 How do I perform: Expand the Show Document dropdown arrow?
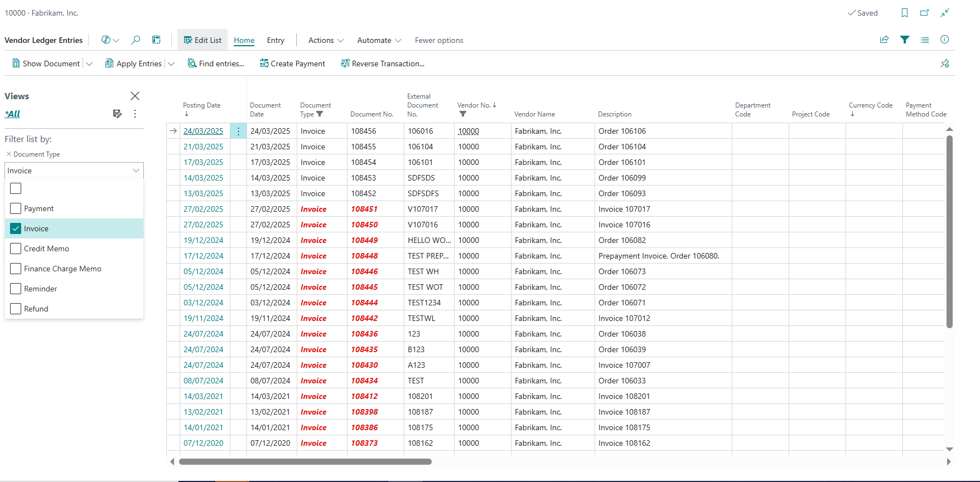click(x=89, y=64)
